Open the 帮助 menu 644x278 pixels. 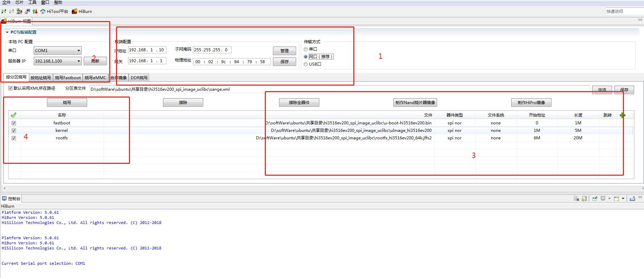click(58, 2)
